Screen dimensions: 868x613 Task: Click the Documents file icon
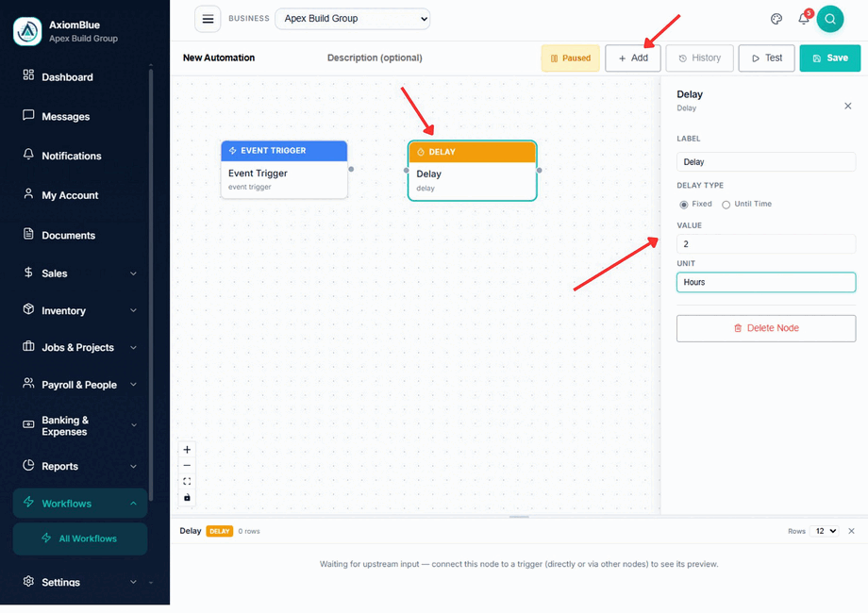tap(28, 234)
